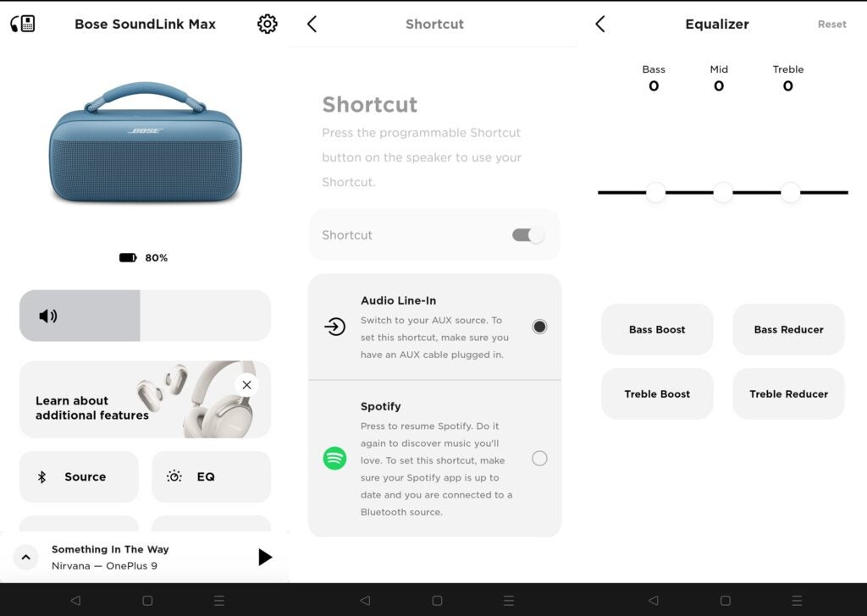Click the Mid equalizer slider knob

point(723,192)
